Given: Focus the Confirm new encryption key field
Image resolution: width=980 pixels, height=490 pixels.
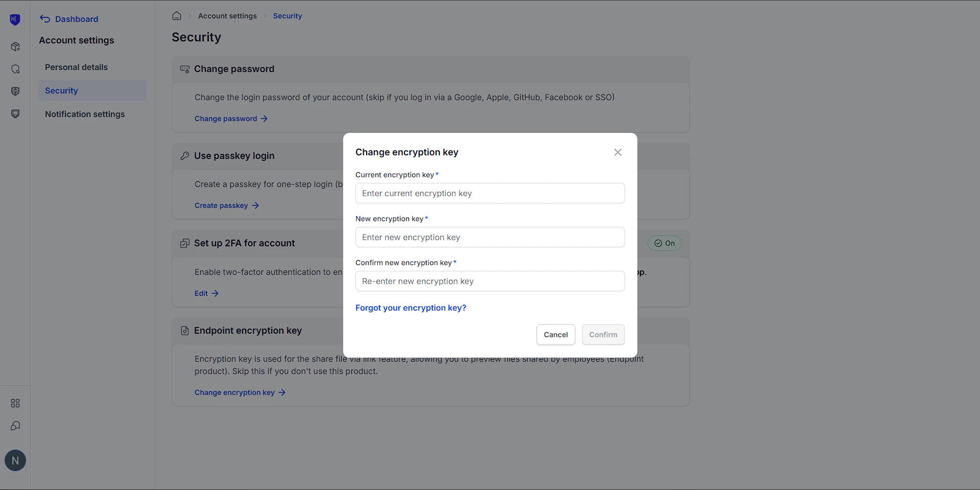Looking at the screenshot, I should (490, 281).
